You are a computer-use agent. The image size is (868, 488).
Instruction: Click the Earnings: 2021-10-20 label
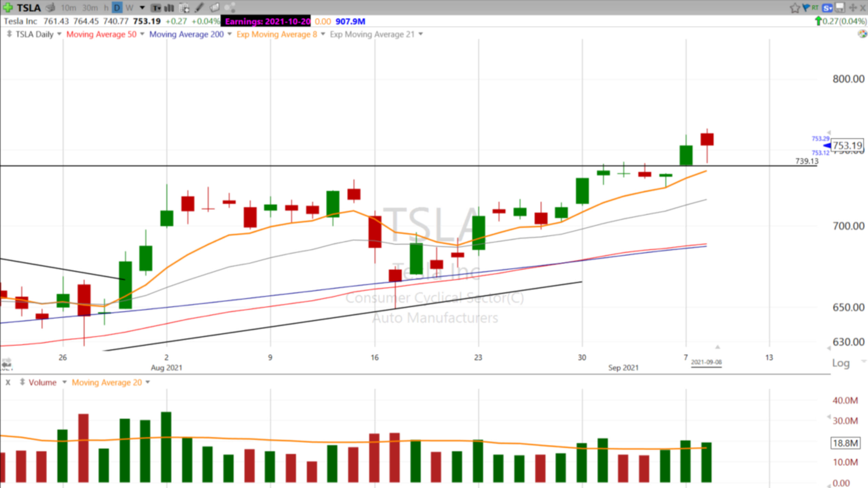tap(267, 21)
